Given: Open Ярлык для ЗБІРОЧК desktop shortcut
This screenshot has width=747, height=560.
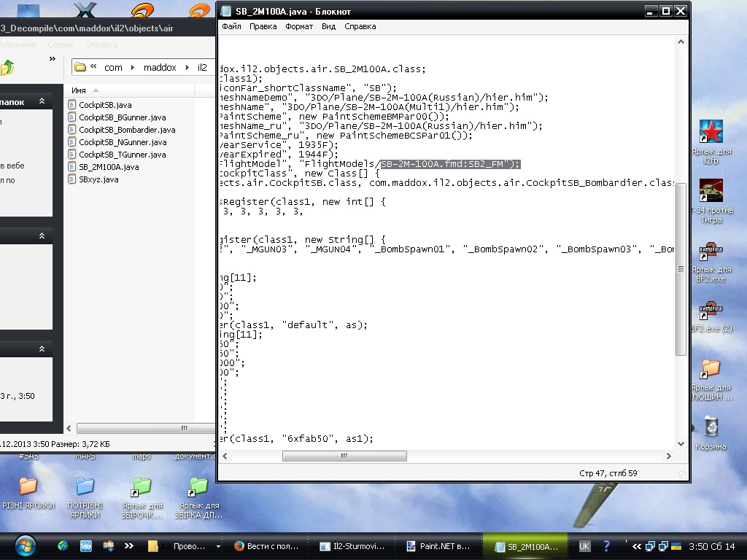Looking at the screenshot, I should point(142,497).
